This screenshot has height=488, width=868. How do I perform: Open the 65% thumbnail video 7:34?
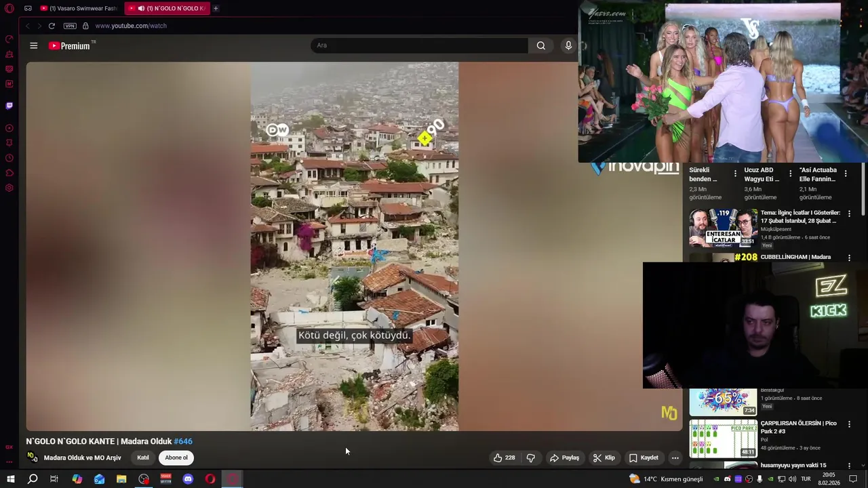[723, 401]
